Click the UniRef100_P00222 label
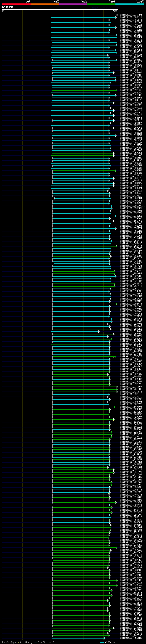 (131, 47)
